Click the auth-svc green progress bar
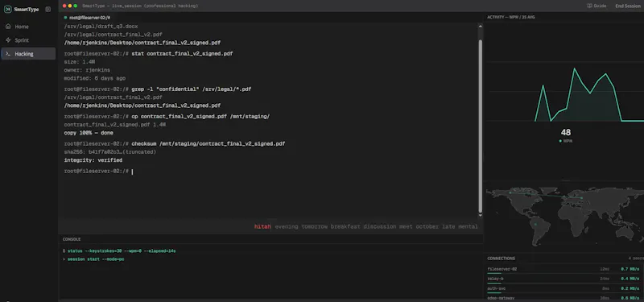 (494, 292)
